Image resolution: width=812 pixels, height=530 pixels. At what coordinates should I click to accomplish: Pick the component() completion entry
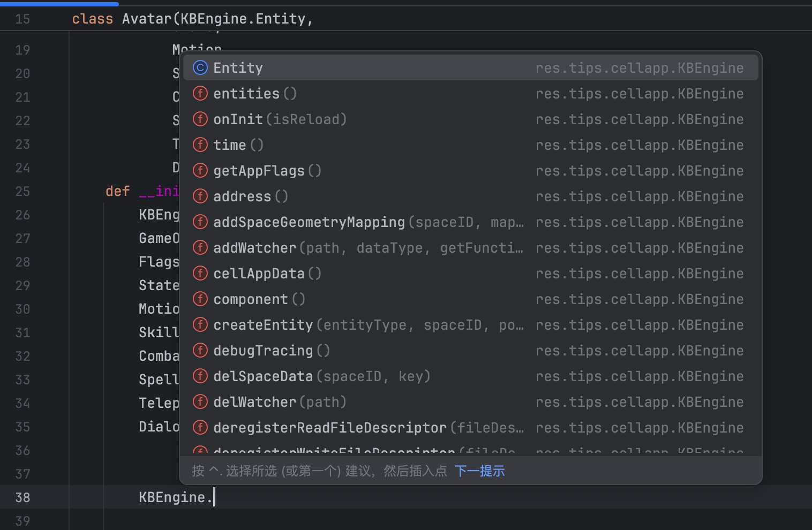pos(251,299)
